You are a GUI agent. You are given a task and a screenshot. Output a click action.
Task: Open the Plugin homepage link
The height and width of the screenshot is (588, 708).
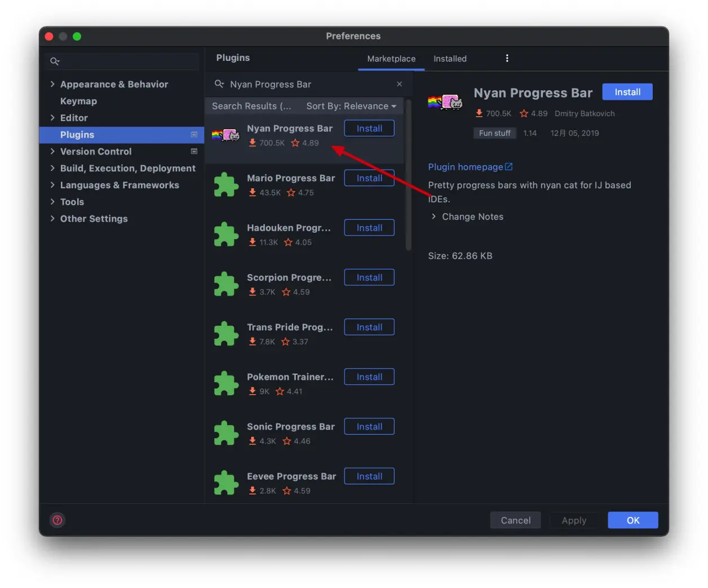pos(466,167)
